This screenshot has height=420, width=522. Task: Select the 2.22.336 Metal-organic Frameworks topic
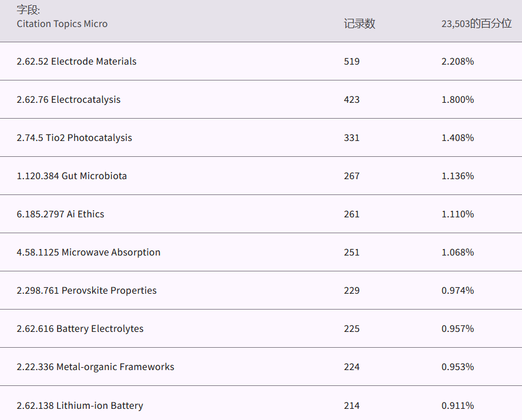point(95,367)
